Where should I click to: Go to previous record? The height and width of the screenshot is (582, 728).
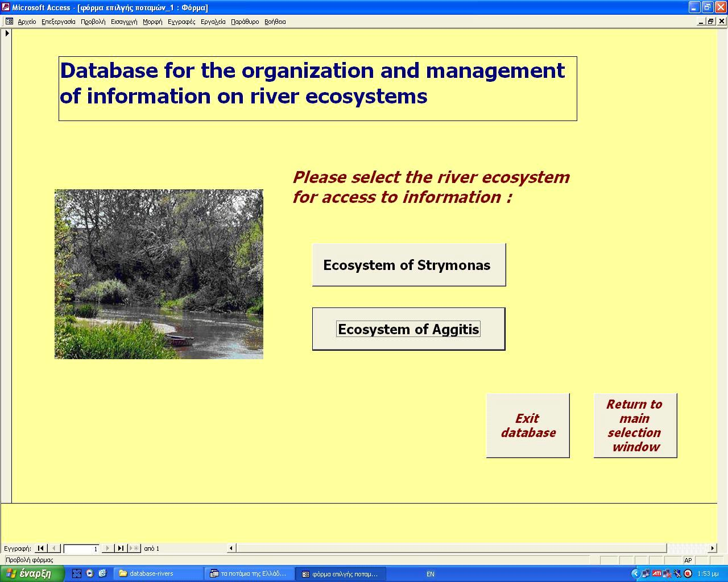coord(54,548)
